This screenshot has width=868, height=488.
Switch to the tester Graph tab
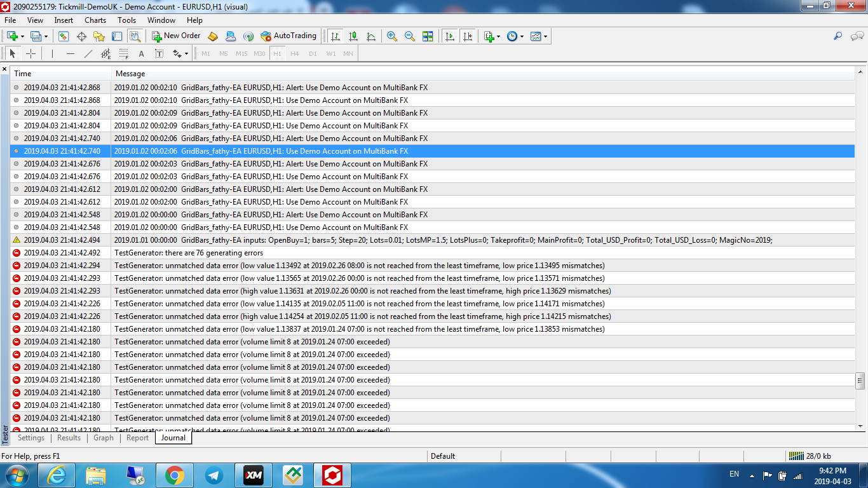tap(104, 438)
